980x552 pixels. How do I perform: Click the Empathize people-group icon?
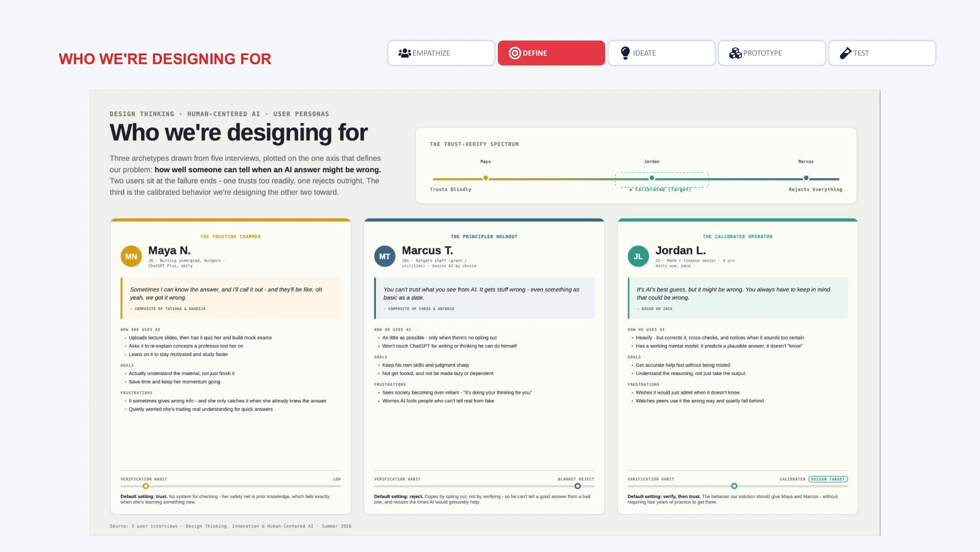click(x=405, y=53)
